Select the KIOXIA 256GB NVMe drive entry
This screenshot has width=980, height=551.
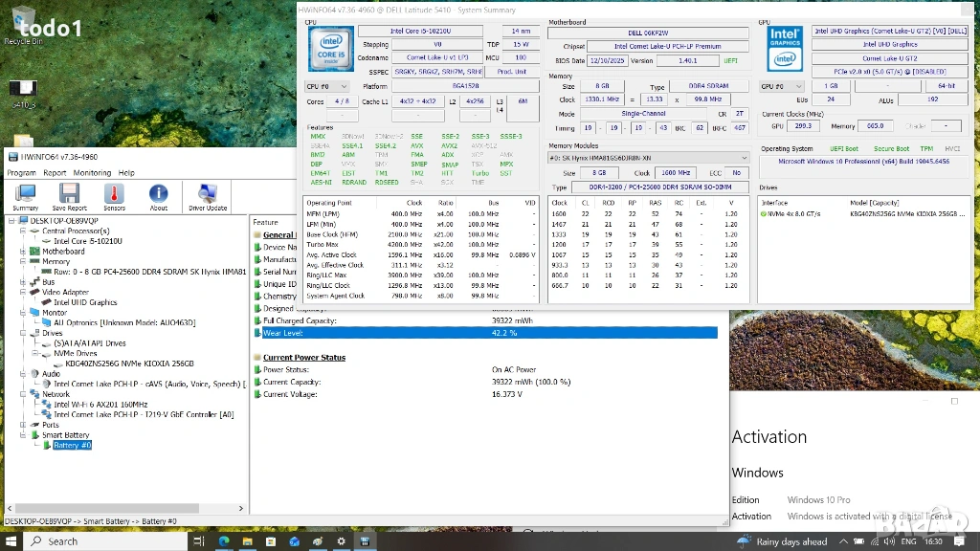point(128,364)
